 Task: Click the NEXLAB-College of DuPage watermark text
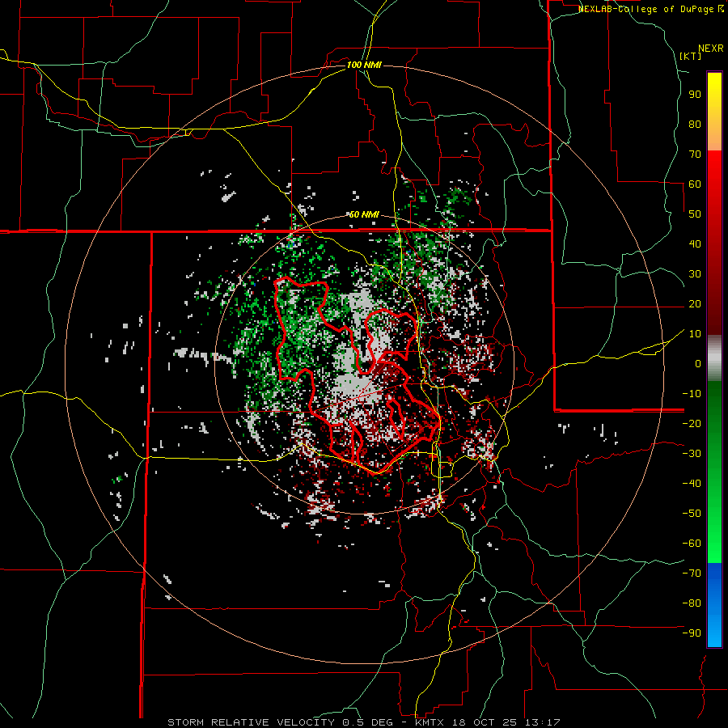tap(650, 9)
